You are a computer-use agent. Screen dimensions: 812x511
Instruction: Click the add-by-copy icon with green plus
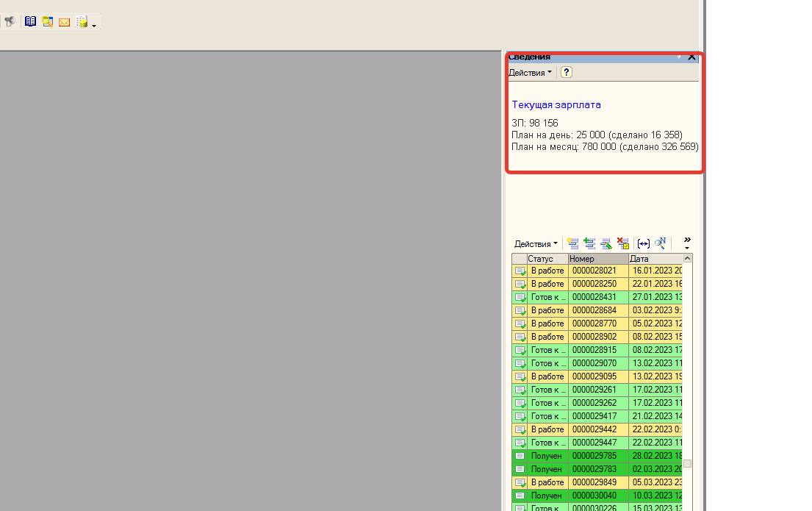[x=589, y=243]
